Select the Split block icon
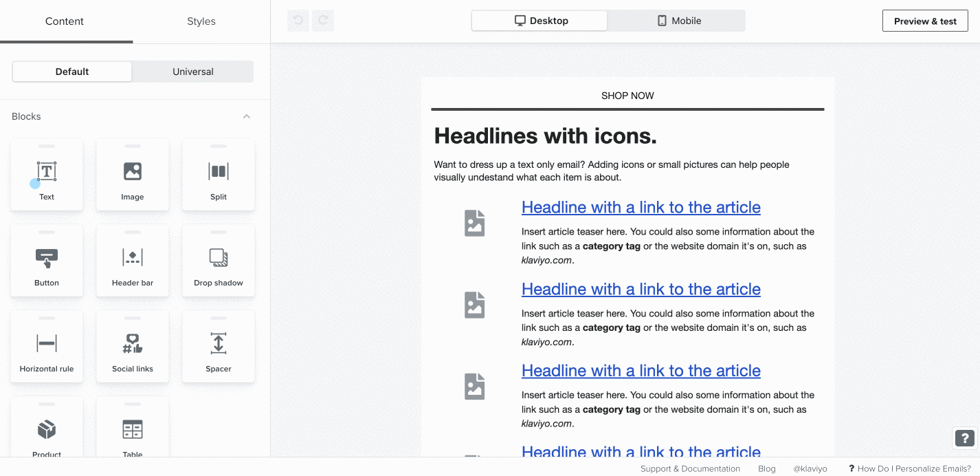Image resolution: width=980 pixels, height=476 pixels. pos(219,171)
